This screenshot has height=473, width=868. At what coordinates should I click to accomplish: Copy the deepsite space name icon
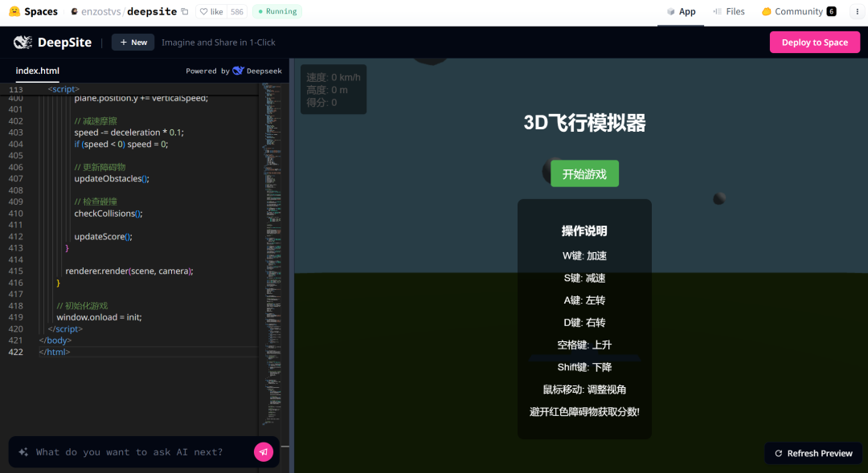(185, 11)
